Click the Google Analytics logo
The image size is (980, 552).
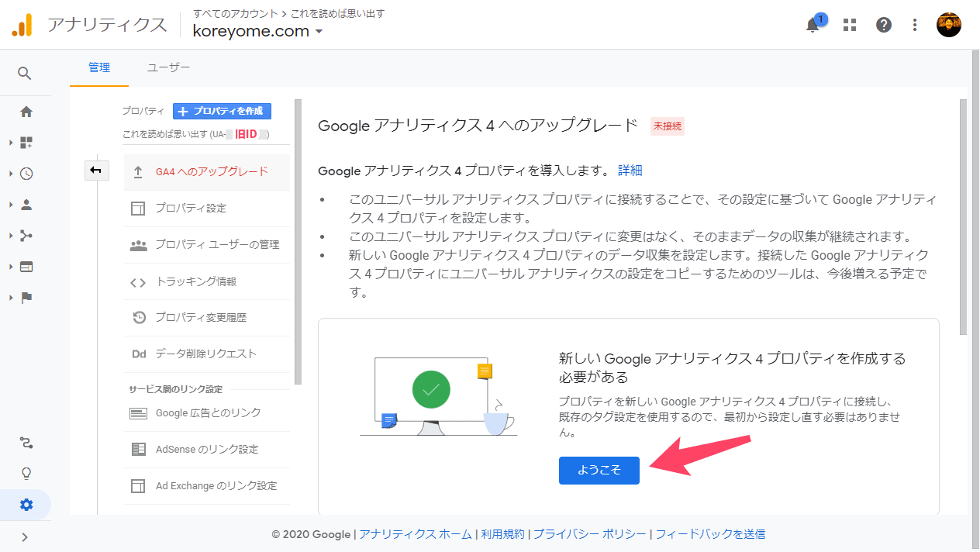[x=22, y=26]
